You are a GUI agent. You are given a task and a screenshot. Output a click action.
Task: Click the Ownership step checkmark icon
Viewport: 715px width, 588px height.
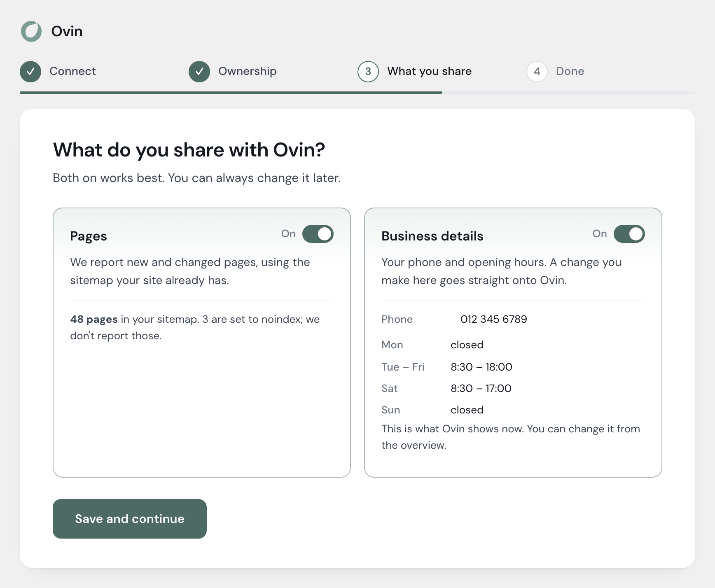199,72
